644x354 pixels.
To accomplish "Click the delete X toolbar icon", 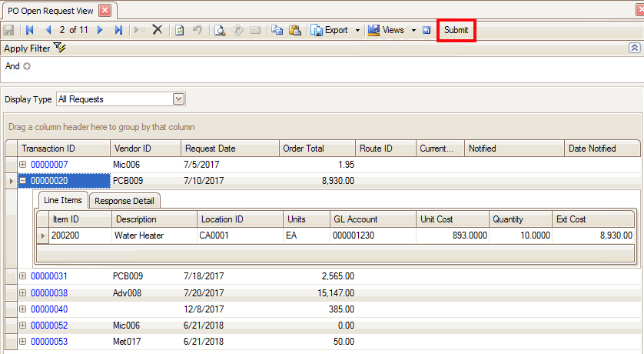I will [x=157, y=30].
